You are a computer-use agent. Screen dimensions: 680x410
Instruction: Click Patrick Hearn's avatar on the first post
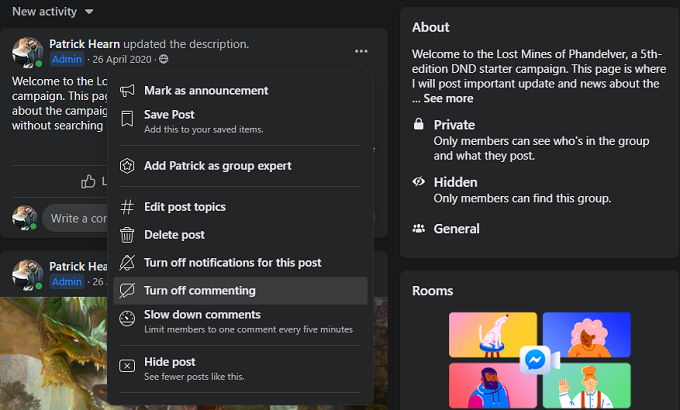(27, 52)
